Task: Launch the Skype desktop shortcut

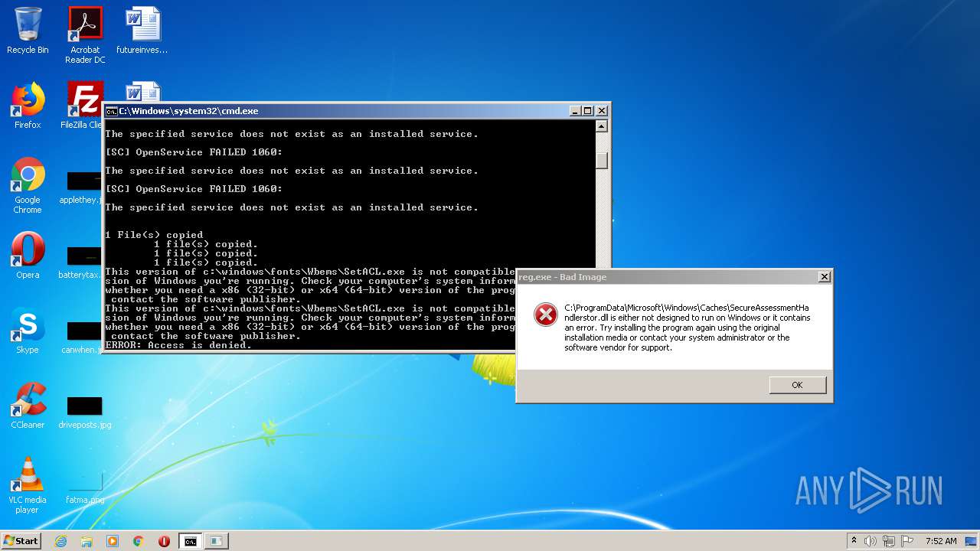Action: [28, 331]
